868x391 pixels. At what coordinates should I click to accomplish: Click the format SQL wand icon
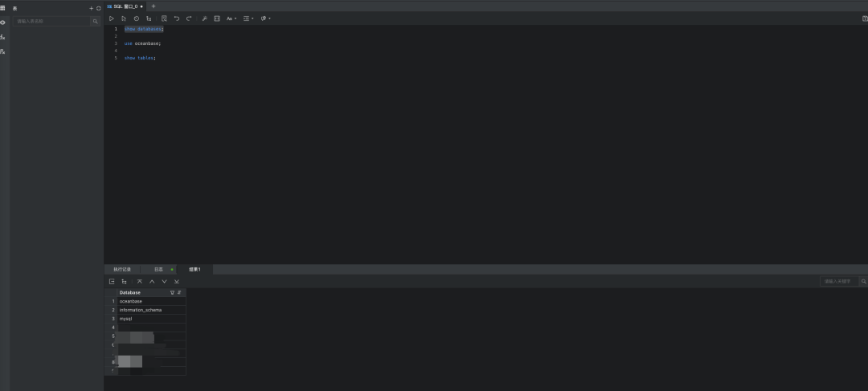[204, 18]
